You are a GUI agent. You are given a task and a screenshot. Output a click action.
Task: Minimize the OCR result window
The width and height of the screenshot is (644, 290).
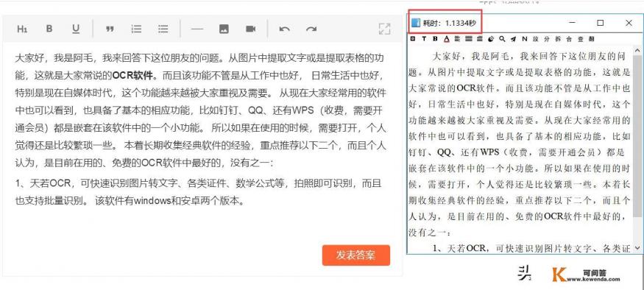coord(572,23)
